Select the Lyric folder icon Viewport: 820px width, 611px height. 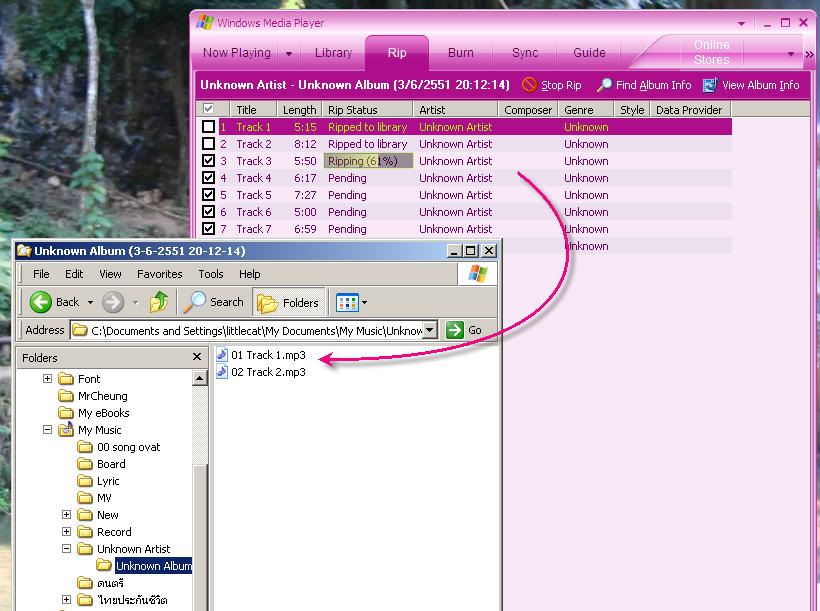coord(85,481)
